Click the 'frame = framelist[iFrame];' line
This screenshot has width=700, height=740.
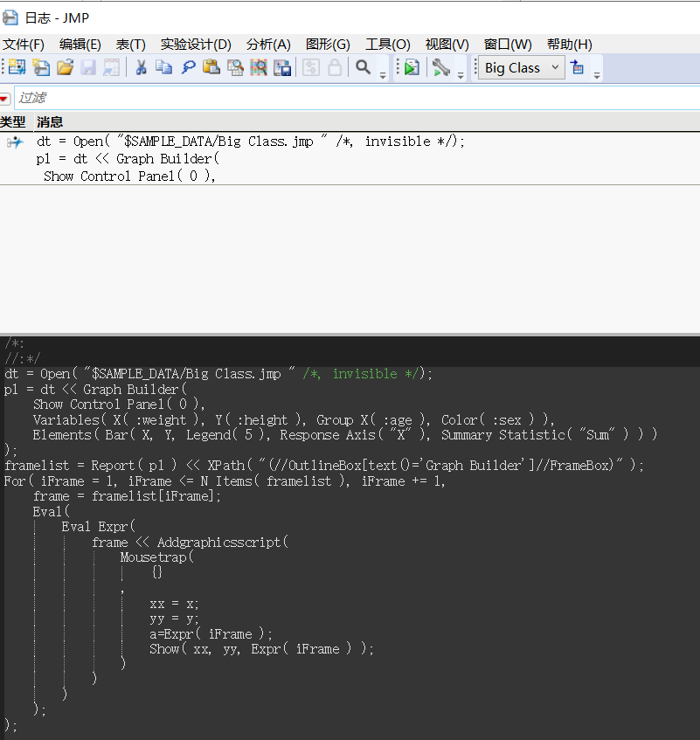point(127,496)
